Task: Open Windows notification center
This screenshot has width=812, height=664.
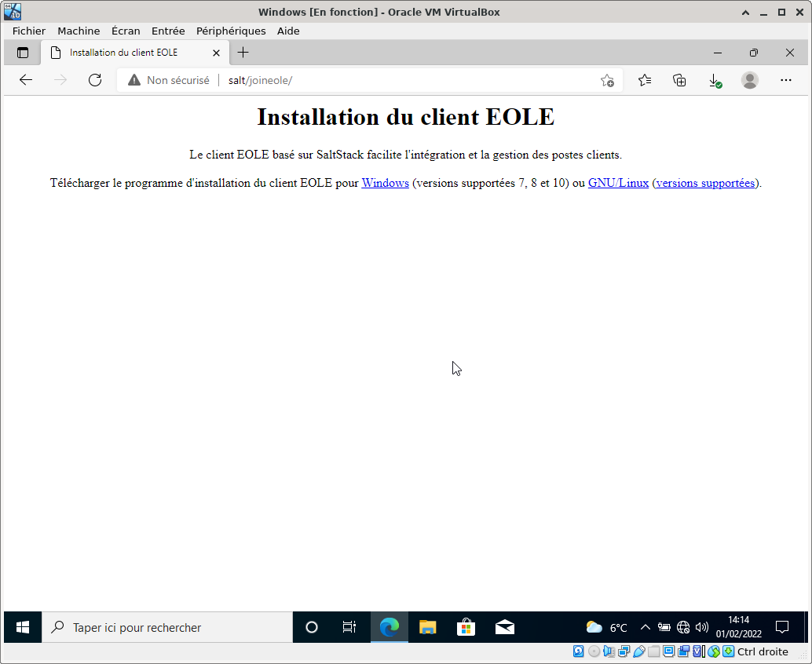Action: click(x=782, y=627)
